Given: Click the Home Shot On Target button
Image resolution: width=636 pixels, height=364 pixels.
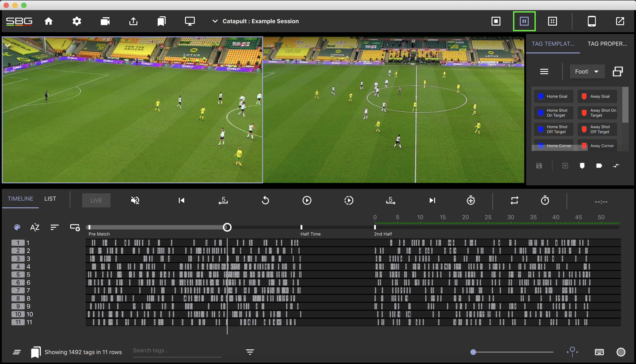Looking at the screenshot, I should click(x=553, y=113).
